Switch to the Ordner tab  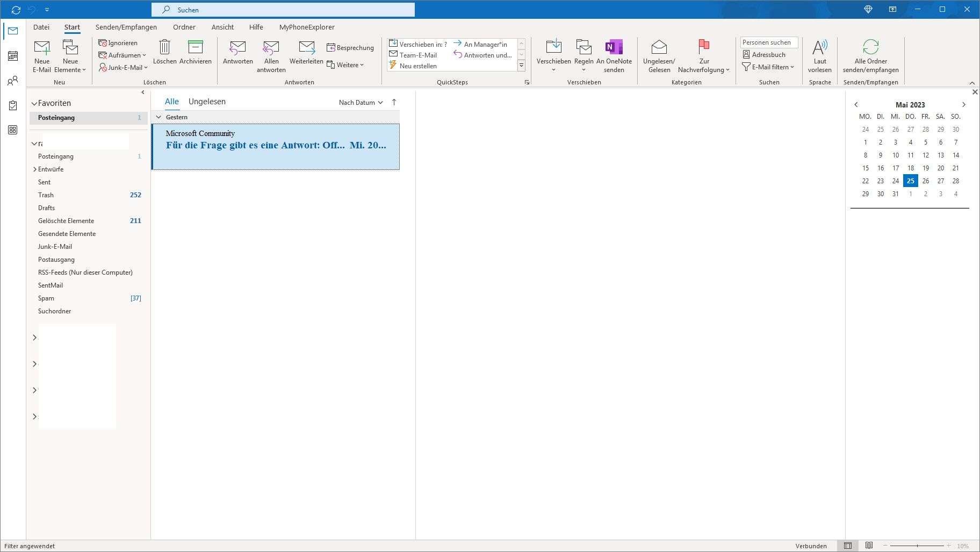[x=184, y=27]
